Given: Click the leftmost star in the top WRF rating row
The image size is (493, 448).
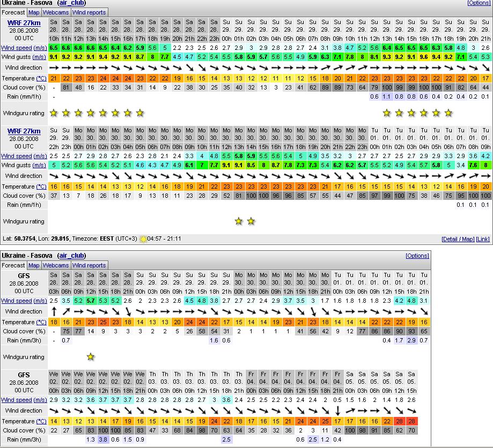Looking at the screenshot, I should tap(54, 113).
